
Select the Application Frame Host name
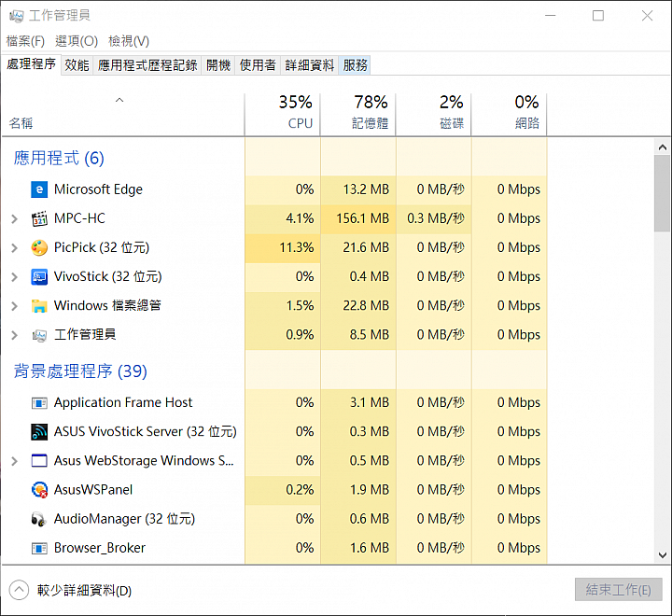coord(123,403)
